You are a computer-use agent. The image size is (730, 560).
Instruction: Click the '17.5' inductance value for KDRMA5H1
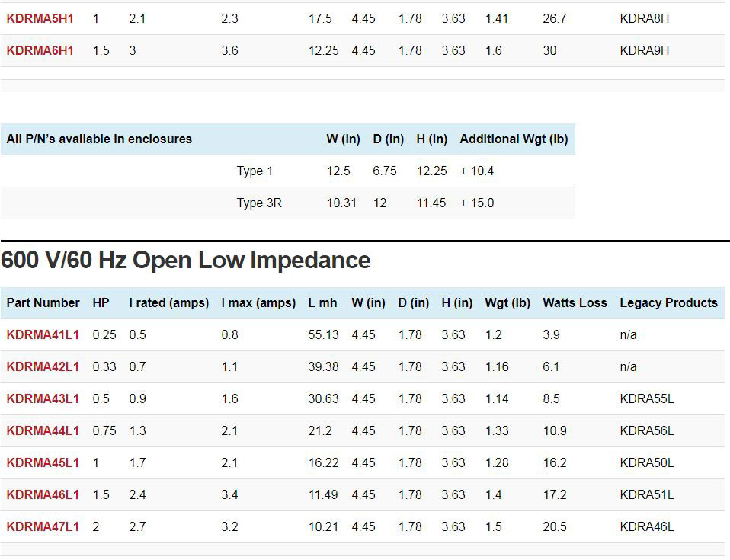click(x=320, y=18)
